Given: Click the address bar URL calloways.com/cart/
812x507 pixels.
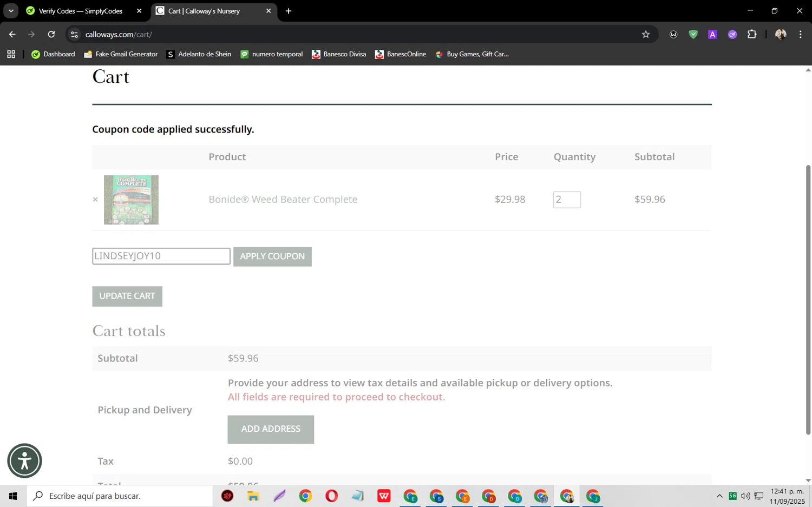Looking at the screenshot, I should tap(119, 34).
